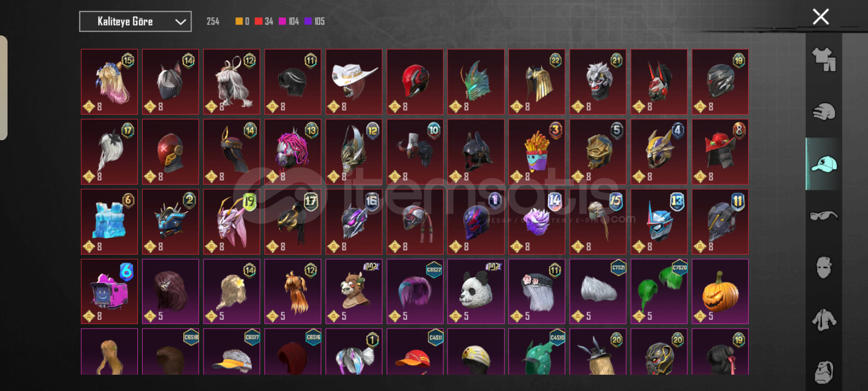Viewport: 868px width, 391px height.
Task: Select the french fries headgear item
Action: tap(537, 152)
